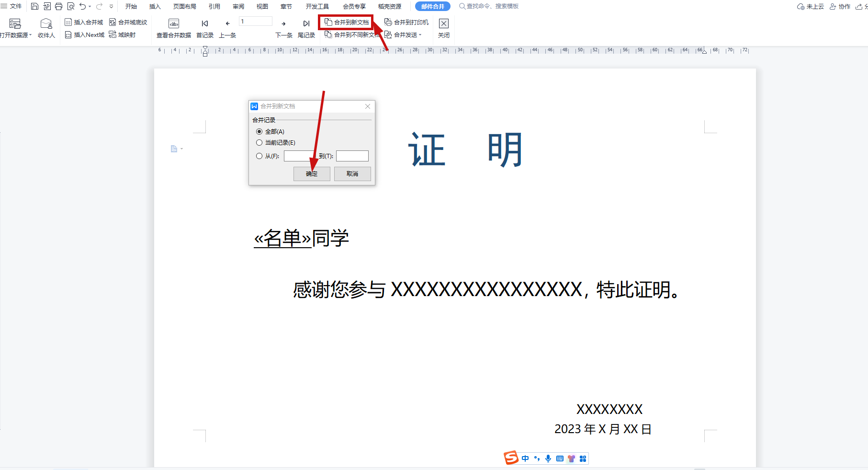Select the 全部(A) radio button
The height and width of the screenshot is (470, 868).
point(259,131)
